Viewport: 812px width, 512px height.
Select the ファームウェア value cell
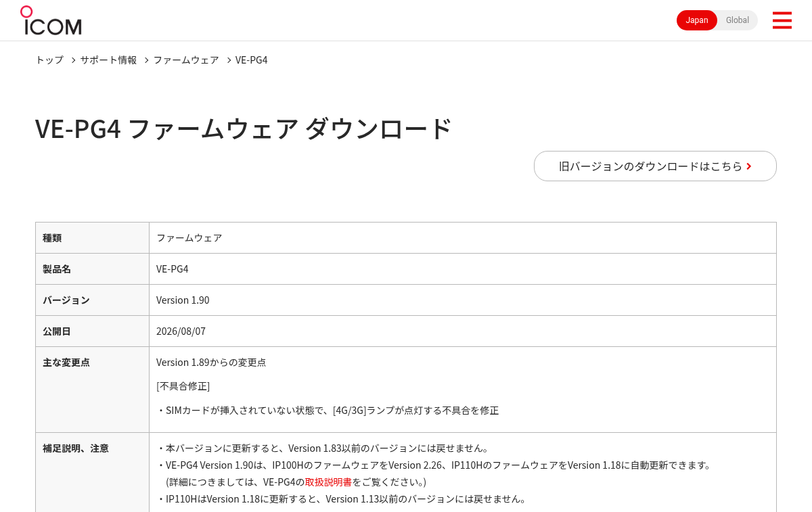pyautogui.click(x=463, y=238)
